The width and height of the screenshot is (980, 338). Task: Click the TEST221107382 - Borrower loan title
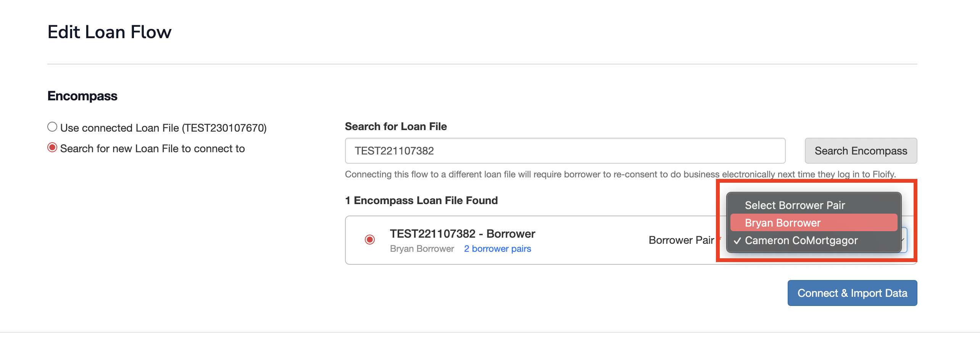pyautogui.click(x=462, y=233)
